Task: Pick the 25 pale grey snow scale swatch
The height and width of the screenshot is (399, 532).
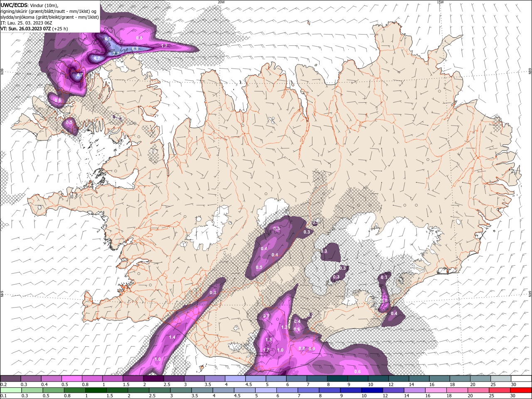Action: pos(501,379)
